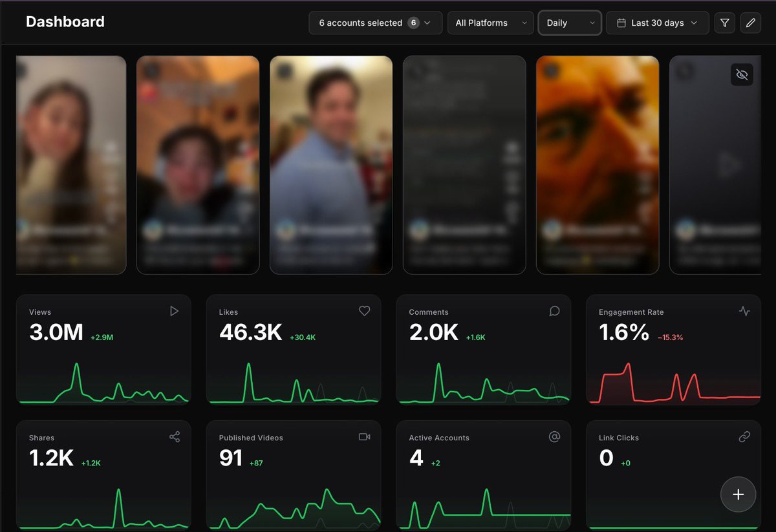Open the first video thumbnail

(x=70, y=164)
